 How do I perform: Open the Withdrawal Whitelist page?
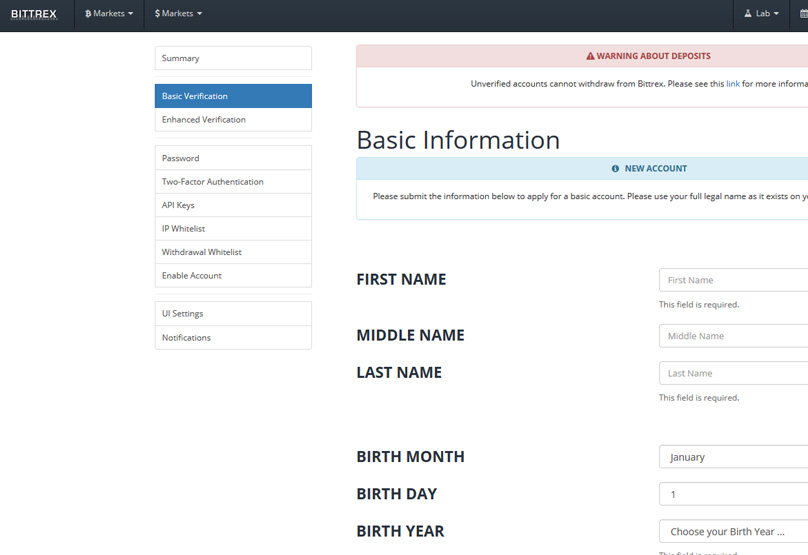[233, 252]
